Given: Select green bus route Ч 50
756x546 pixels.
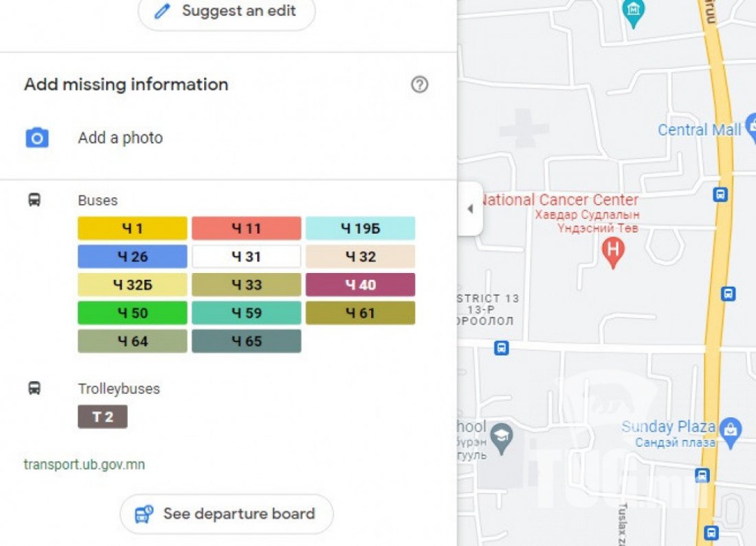Looking at the screenshot, I should click(132, 313).
